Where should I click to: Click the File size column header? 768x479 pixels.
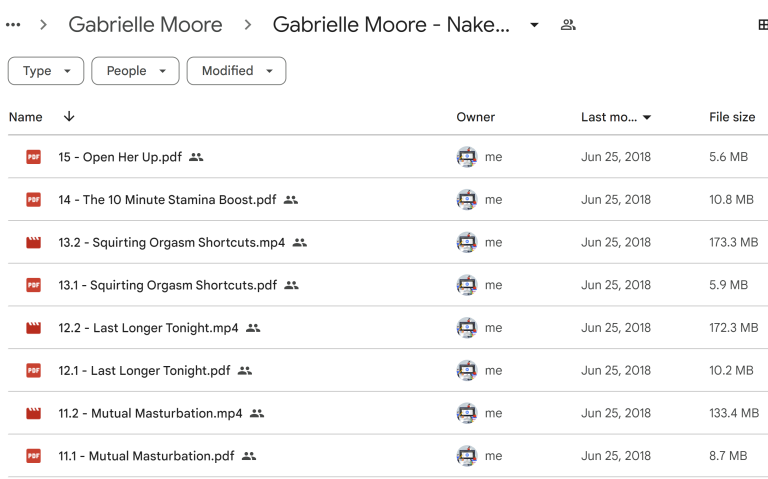732,117
